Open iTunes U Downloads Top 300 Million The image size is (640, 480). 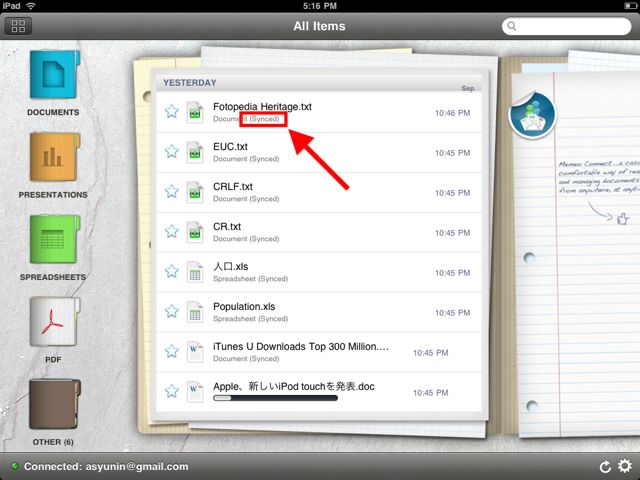point(319,352)
